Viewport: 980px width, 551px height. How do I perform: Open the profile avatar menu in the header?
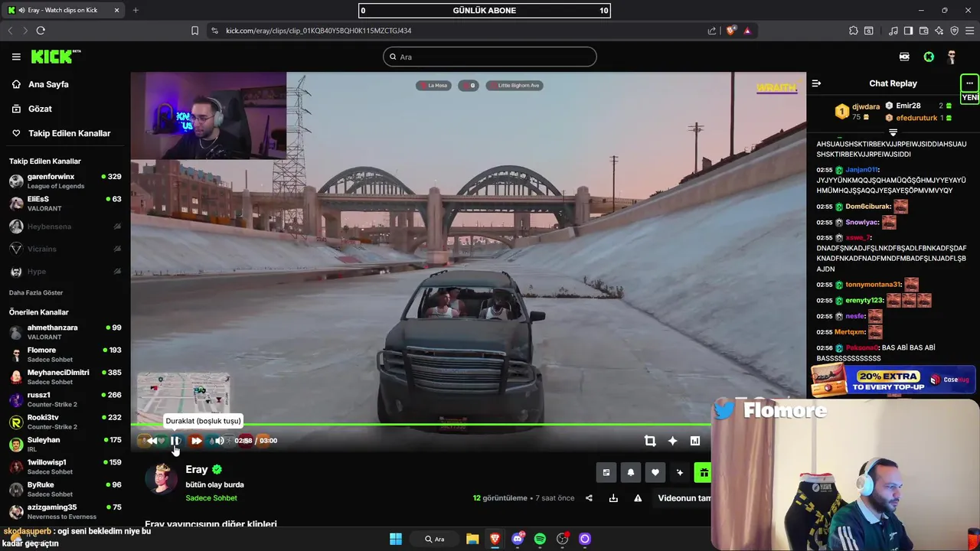click(x=952, y=57)
